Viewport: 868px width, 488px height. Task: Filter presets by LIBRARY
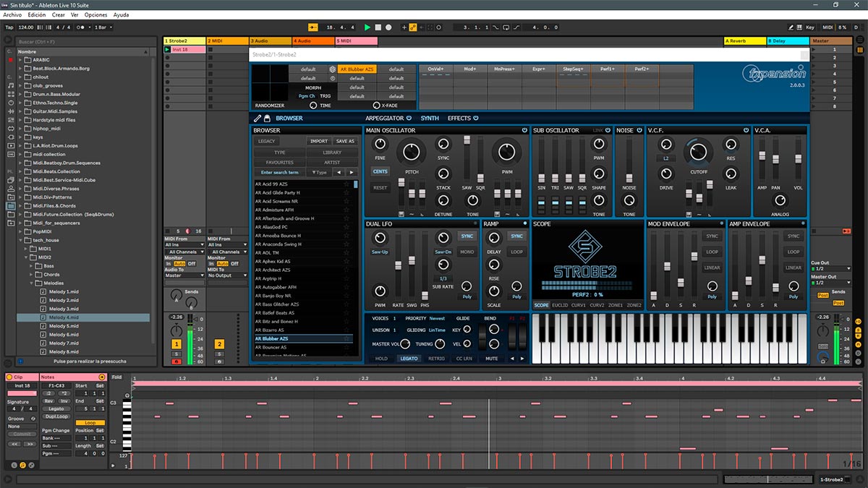pos(332,153)
